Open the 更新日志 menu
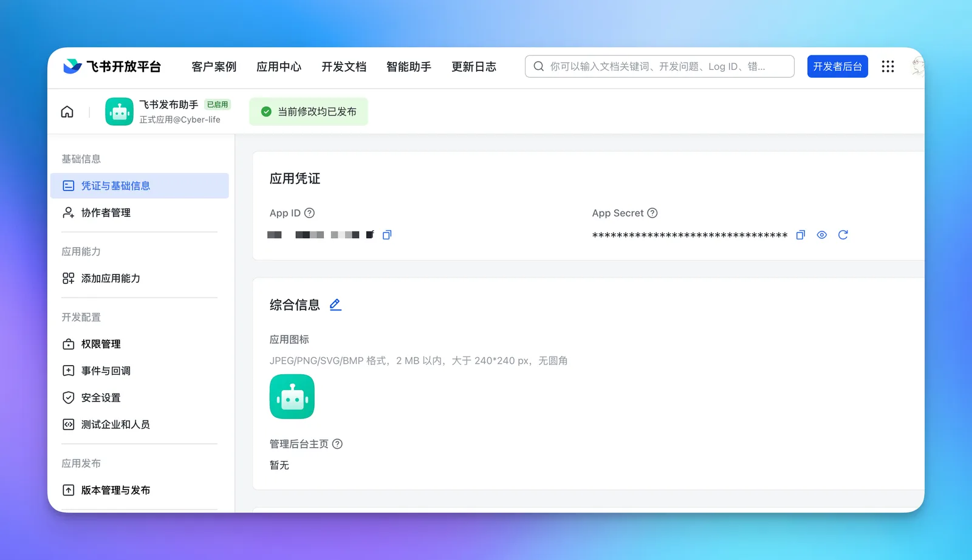The image size is (972, 560). click(474, 67)
